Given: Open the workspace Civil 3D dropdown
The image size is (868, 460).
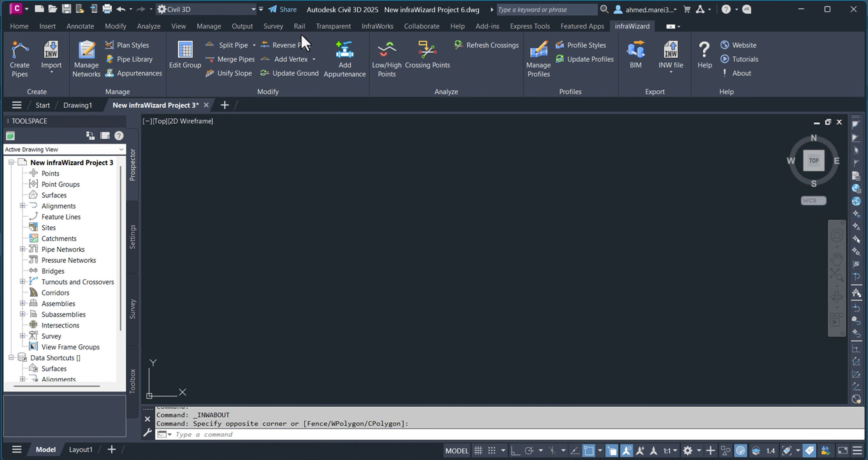Looking at the screenshot, I should 206,9.
